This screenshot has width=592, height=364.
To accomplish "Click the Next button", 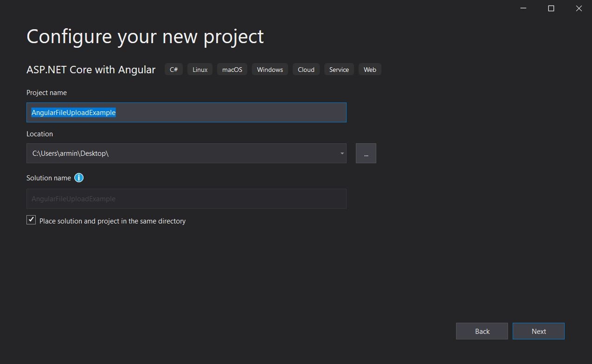I will 538,331.
